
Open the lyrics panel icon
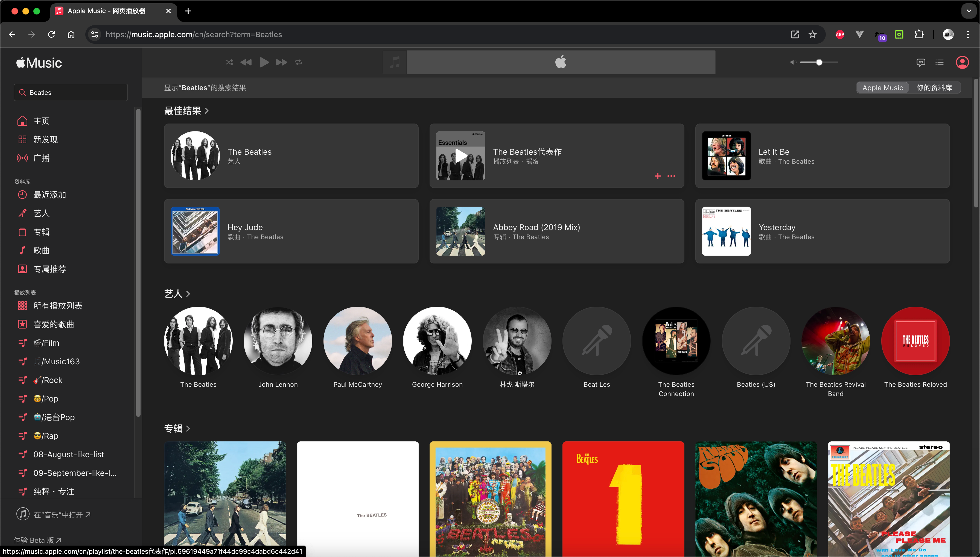tap(921, 62)
